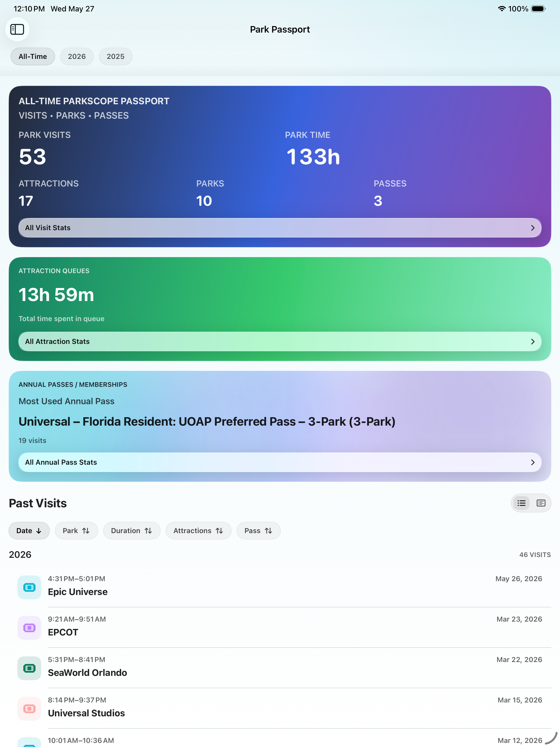Image resolution: width=560 pixels, height=747 pixels.
Task: Click the SeaWorld Orlando green ticket icon
Action: (29, 668)
